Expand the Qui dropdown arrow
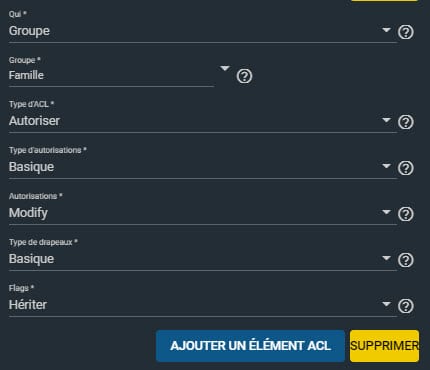 pyautogui.click(x=386, y=30)
